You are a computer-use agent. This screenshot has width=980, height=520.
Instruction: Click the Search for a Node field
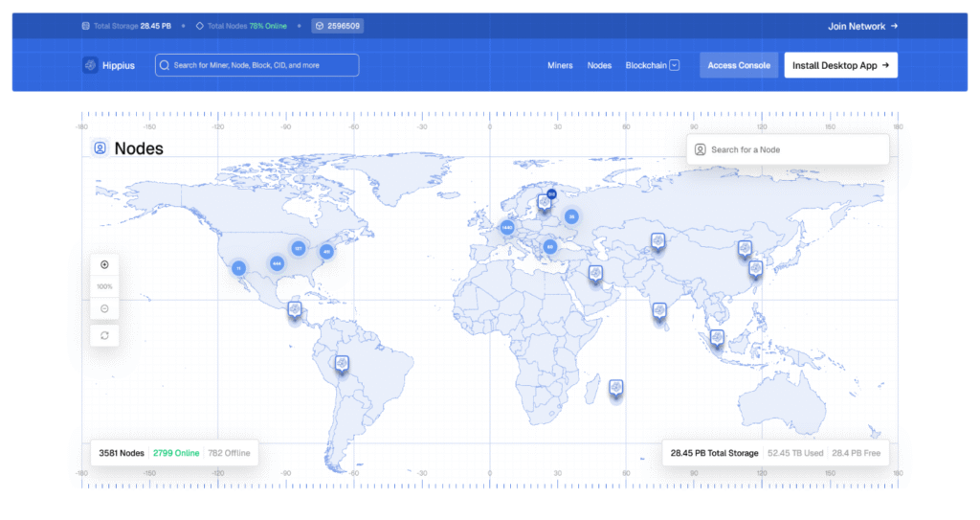pos(788,149)
